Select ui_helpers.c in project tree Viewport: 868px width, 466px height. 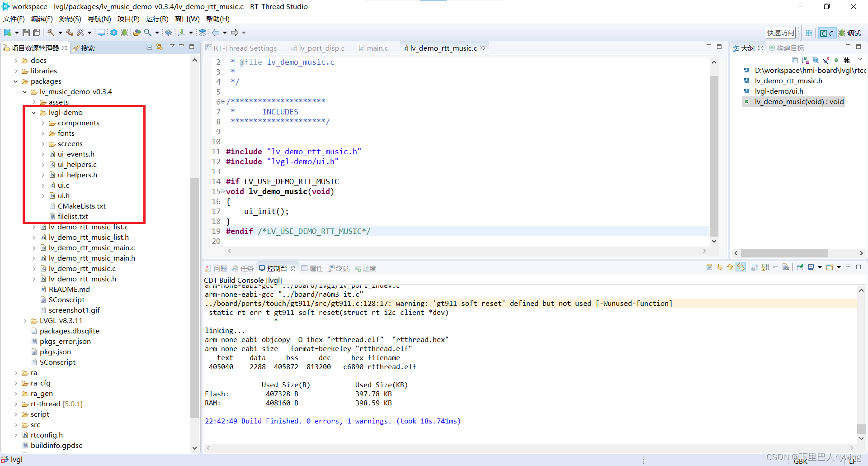click(x=77, y=165)
